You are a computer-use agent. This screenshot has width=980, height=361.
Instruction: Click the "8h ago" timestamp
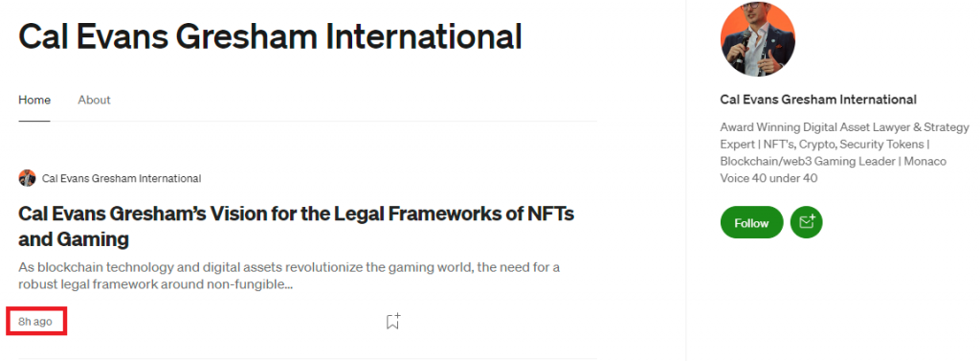(x=35, y=322)
